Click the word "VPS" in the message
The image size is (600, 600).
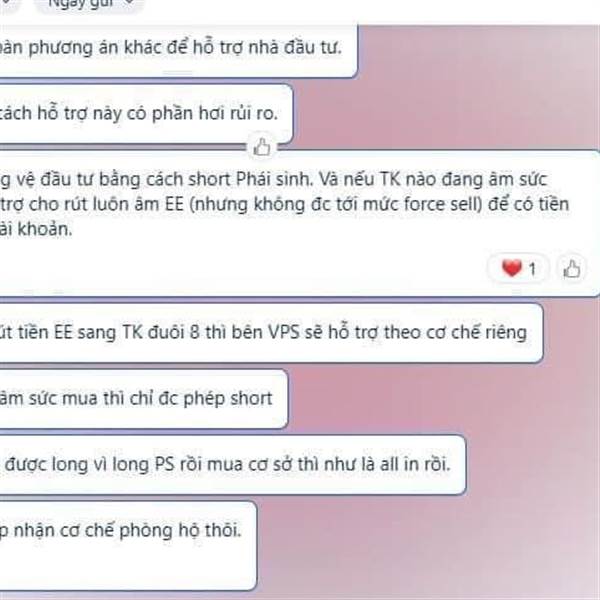[284, 332]
